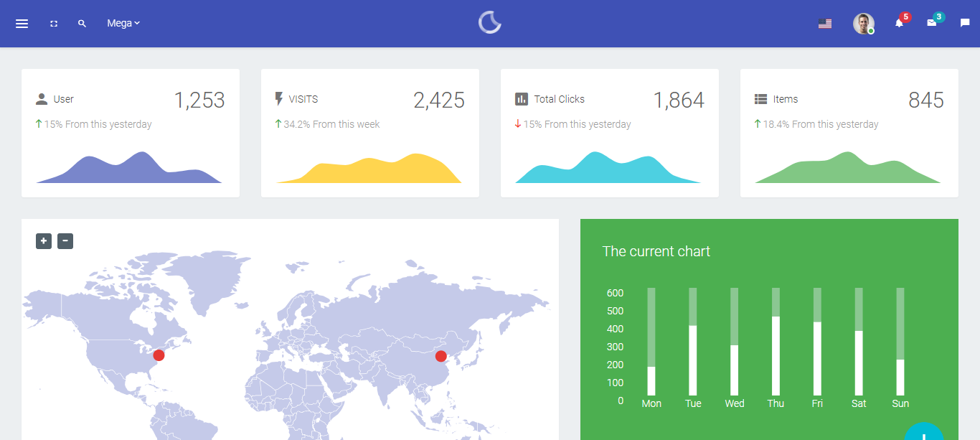Zoom out on the world map
The image size is (980, 440).
coord(65,241)
